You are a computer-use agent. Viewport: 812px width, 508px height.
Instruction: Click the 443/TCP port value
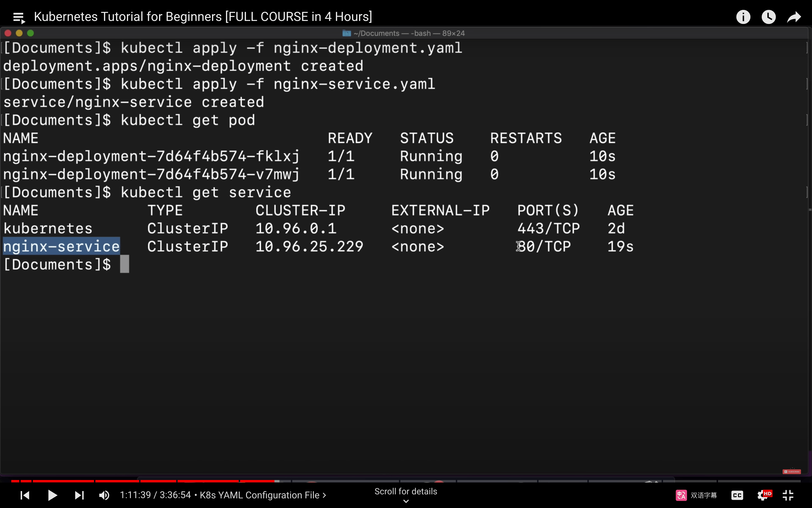pos(548,228)
